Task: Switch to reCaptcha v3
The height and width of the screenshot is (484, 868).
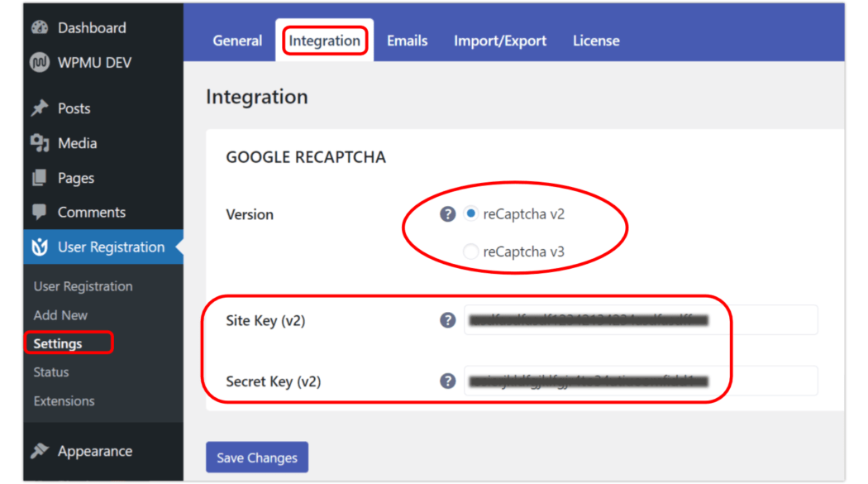Action: pyautogui.click(x=470, y=252)
